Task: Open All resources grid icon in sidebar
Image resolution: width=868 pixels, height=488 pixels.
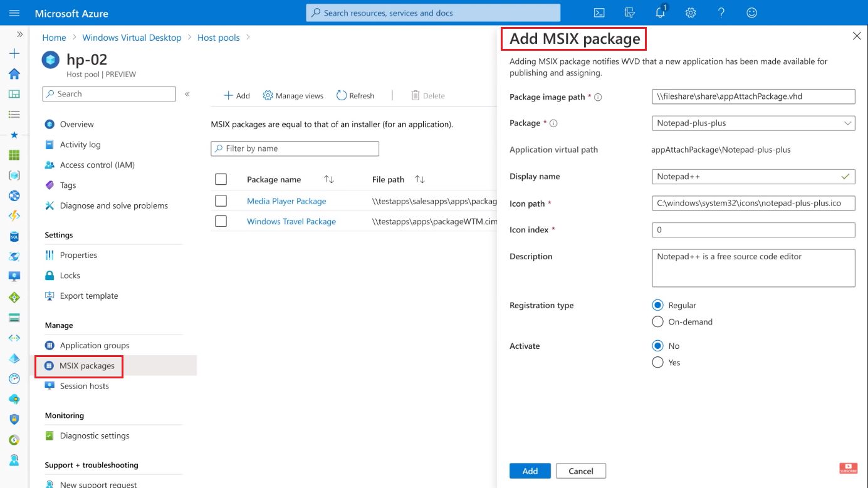Action: [x=14, y=155]
